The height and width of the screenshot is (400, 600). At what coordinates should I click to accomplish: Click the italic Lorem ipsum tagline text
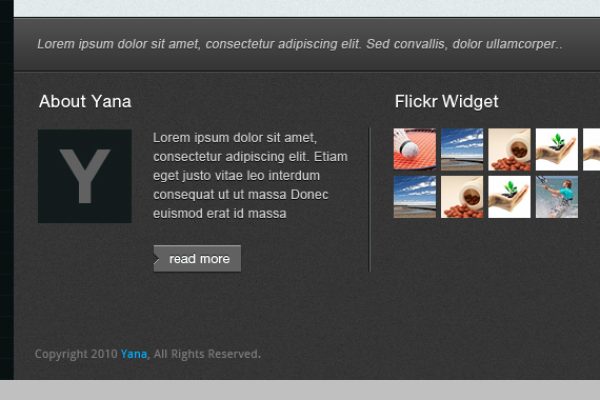point(300,44)
